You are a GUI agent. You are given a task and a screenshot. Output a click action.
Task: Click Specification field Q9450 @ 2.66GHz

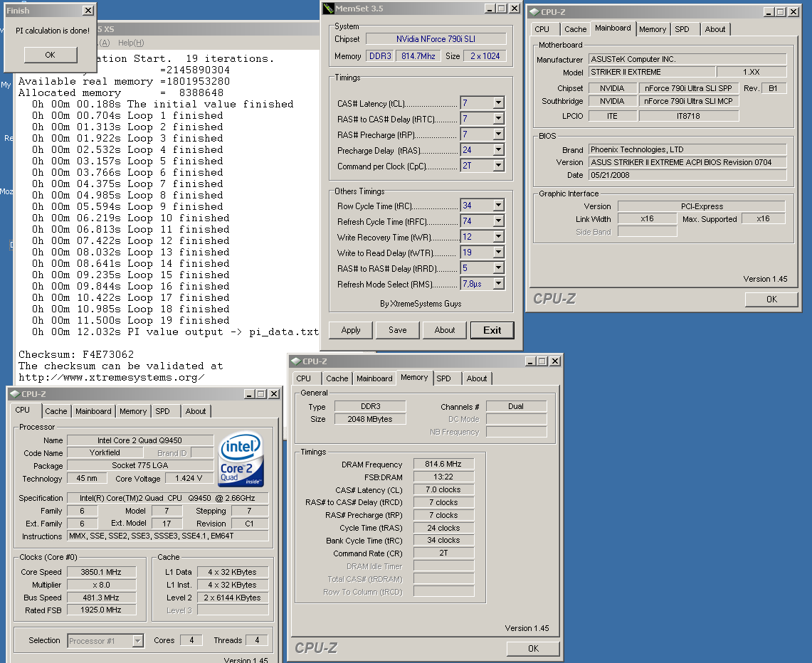pos(168,498)
